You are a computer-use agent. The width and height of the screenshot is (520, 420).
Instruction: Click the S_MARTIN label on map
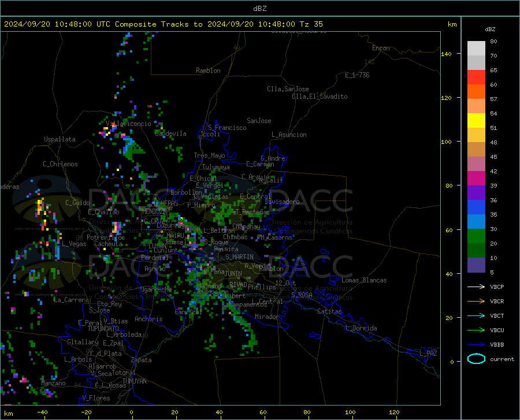(x=239, y=257)
